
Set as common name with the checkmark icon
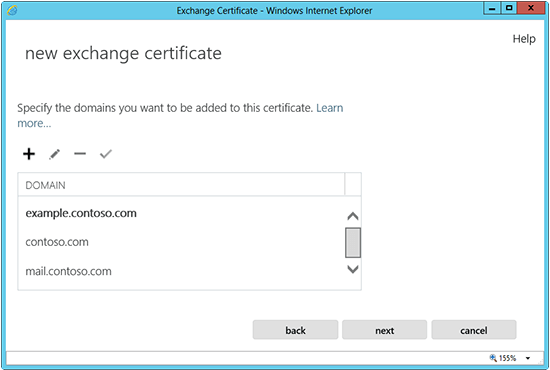(106, 154)
